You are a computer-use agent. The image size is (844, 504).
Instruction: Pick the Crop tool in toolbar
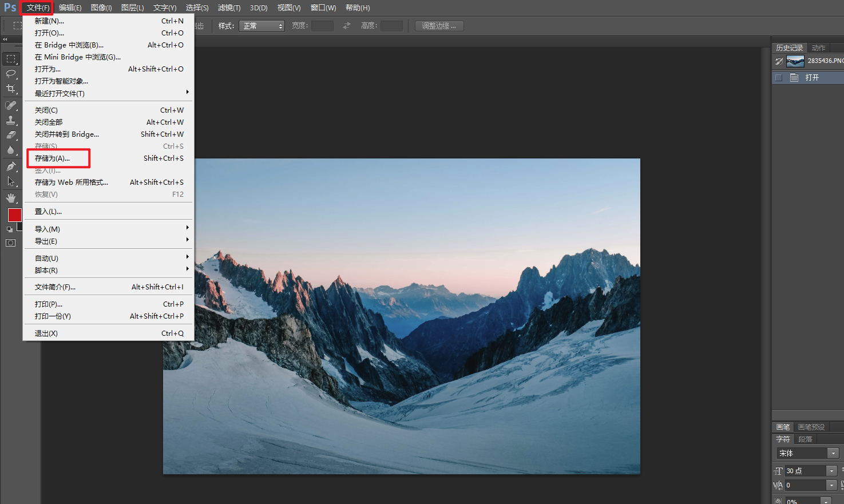pyautogui.click(x=11, y=89)
